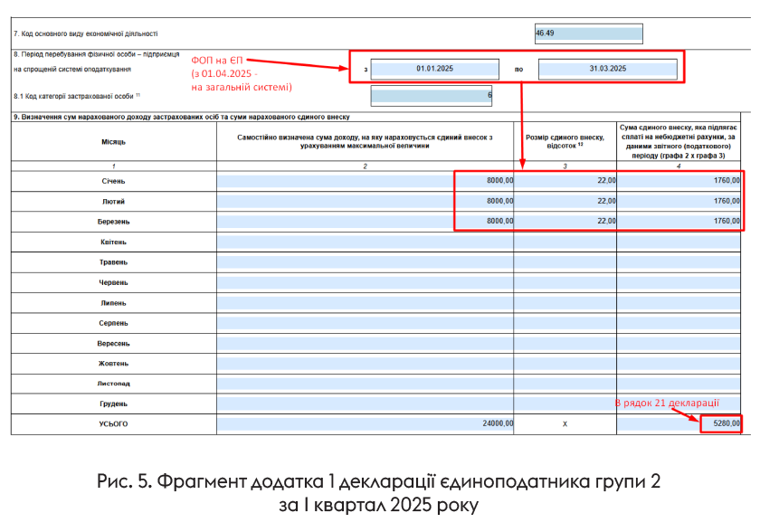This screenshot has height=532, width=760.
Task: Click the total contribution cell 5280,00
Action: point(721,423)
